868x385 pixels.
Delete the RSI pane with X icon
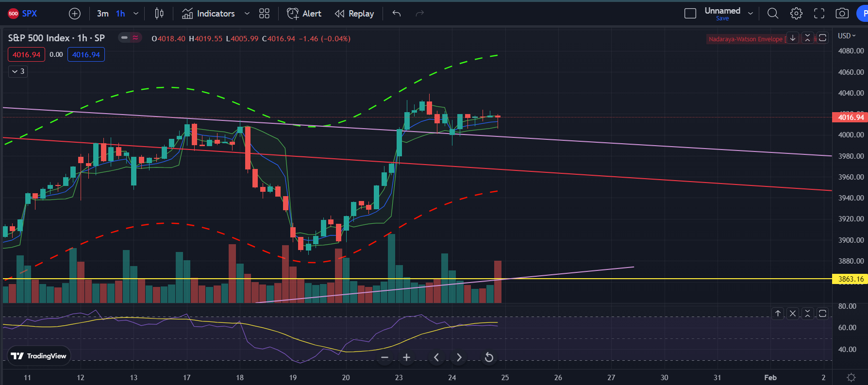point(793,314)
